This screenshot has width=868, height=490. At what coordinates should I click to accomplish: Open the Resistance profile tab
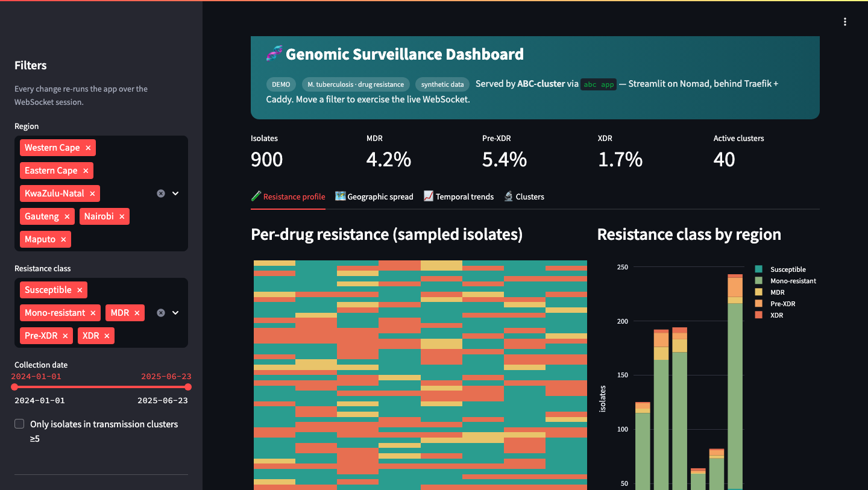(x=288, y=196)
